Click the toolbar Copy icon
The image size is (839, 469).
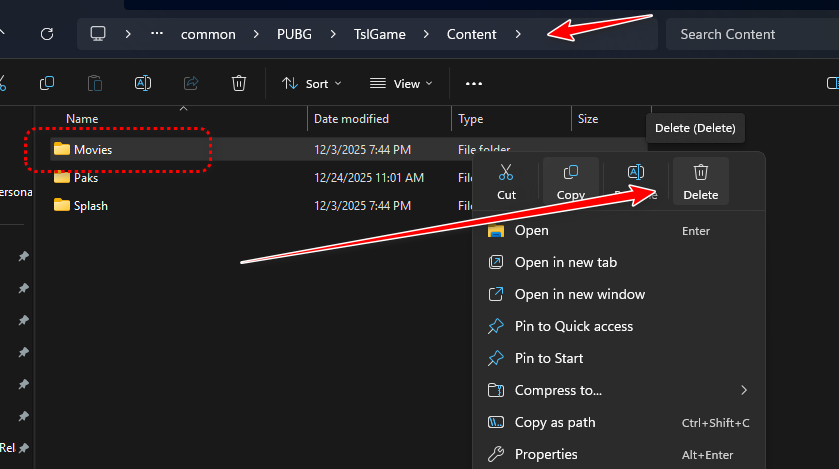[47, 83]
